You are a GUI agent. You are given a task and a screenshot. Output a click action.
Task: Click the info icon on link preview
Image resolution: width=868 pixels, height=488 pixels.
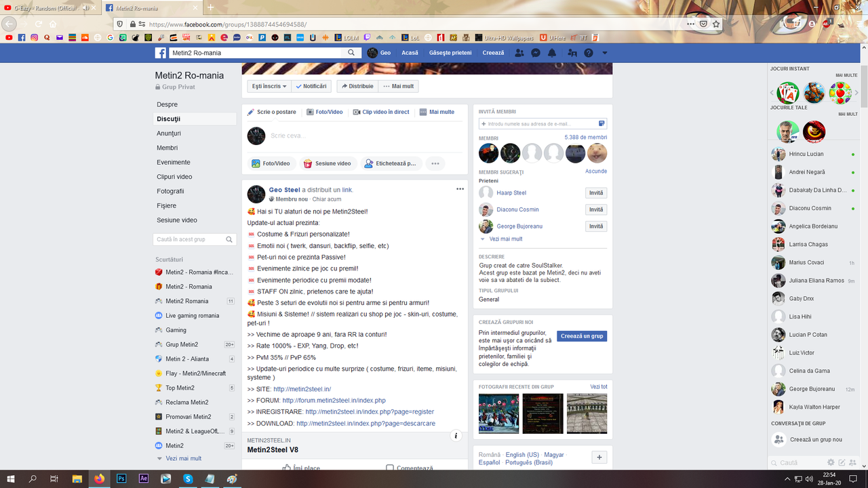point(456,436)
